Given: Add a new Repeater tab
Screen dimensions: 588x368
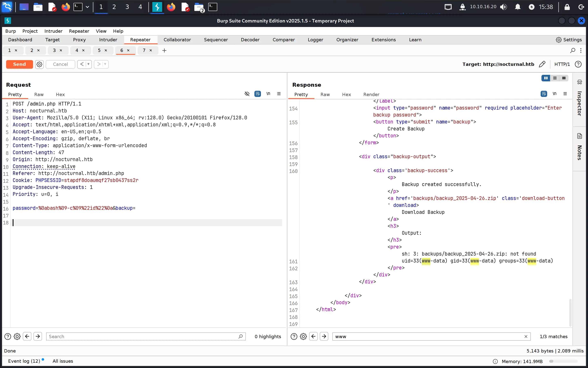Looking at the screenshot, I should [164, 50].
